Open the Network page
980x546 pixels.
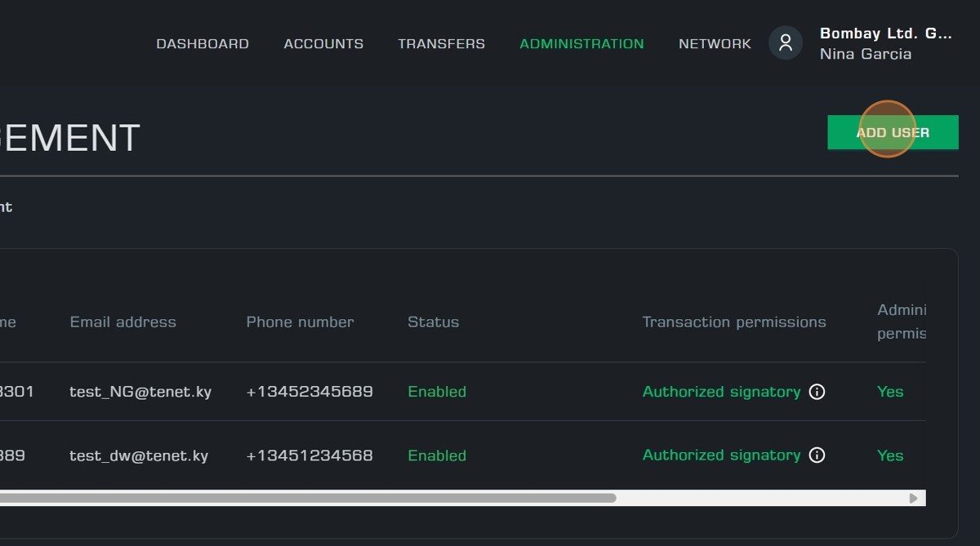click(715, 44)
